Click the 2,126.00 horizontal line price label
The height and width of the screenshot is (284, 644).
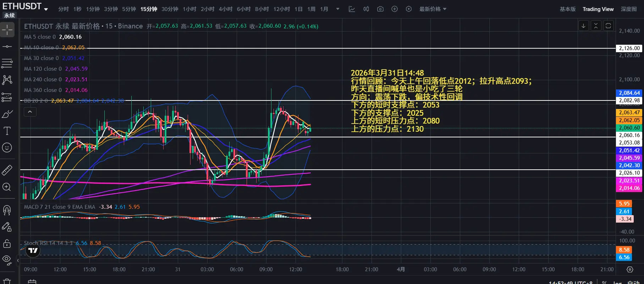(x=629, y=48)
